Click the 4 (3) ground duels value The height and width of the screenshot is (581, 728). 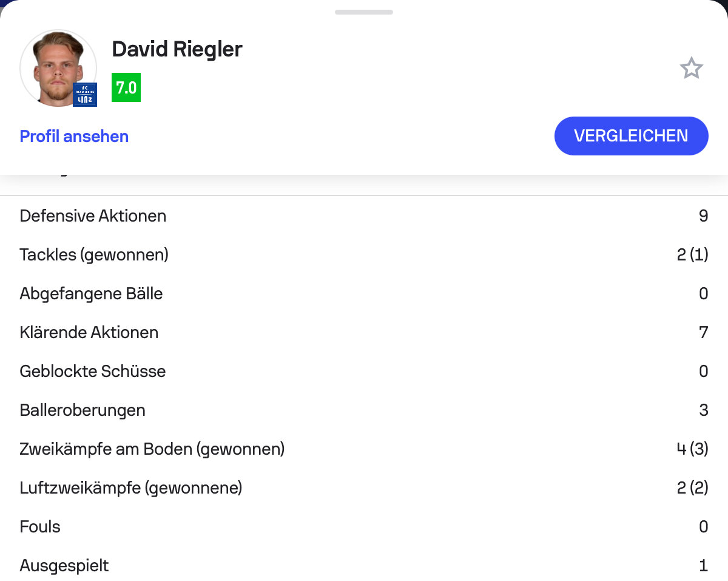[692, 449]
